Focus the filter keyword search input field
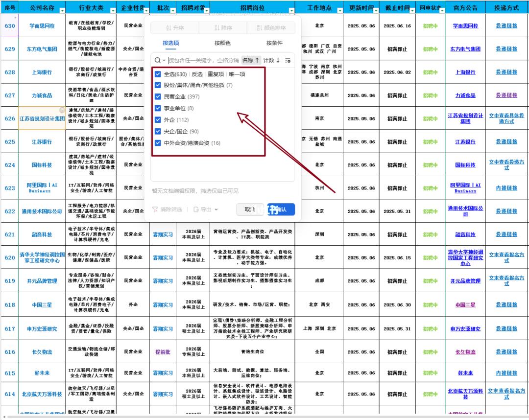Image resolution: width=529 pixels, height=420 pixels. coord(203,60)
